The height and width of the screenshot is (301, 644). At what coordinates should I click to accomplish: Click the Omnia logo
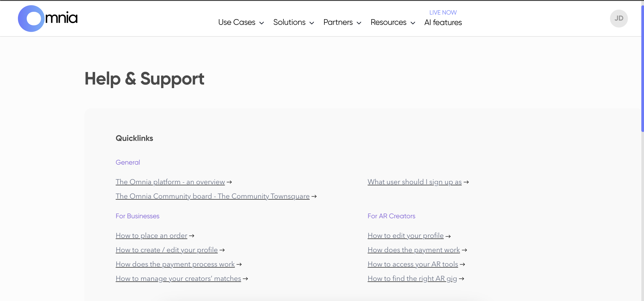click(x=48, y=19)
